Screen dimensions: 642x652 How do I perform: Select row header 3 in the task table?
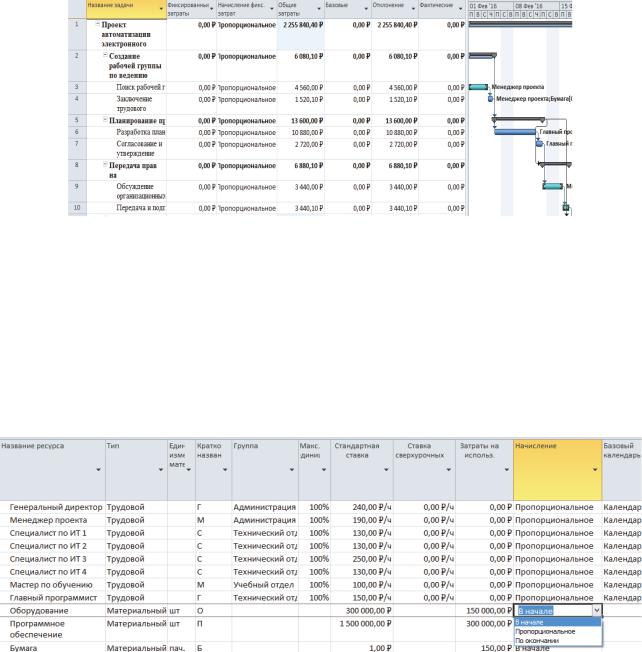77,87
